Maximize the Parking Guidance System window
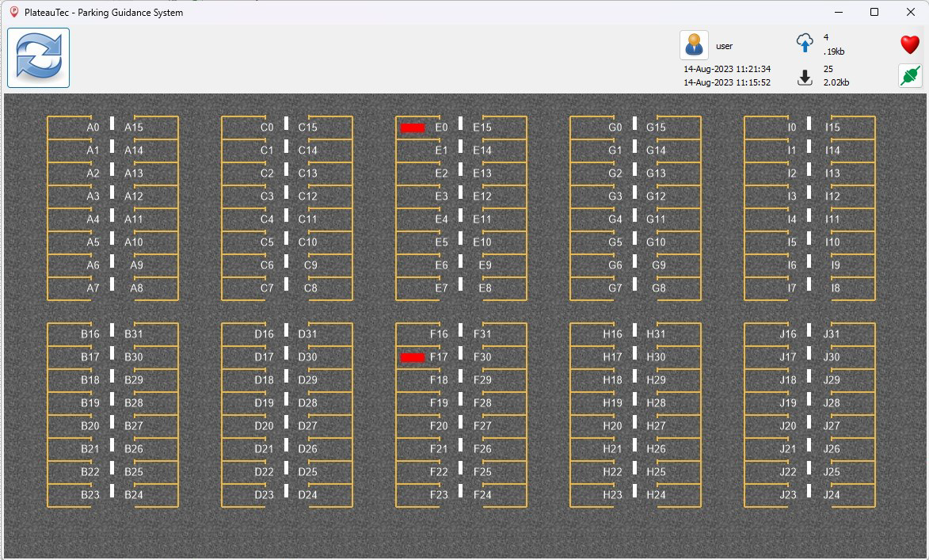929x560 pixels. coord(874,12)
